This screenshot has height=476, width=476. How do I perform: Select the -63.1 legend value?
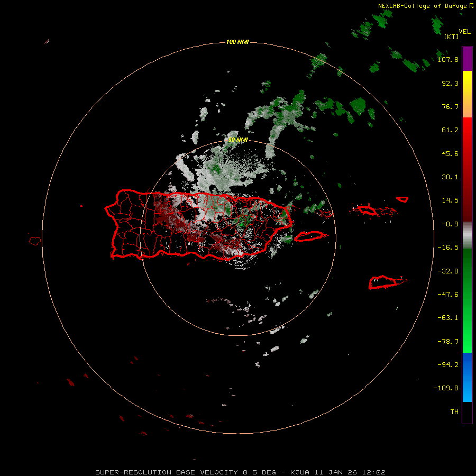tap(448, 318)
